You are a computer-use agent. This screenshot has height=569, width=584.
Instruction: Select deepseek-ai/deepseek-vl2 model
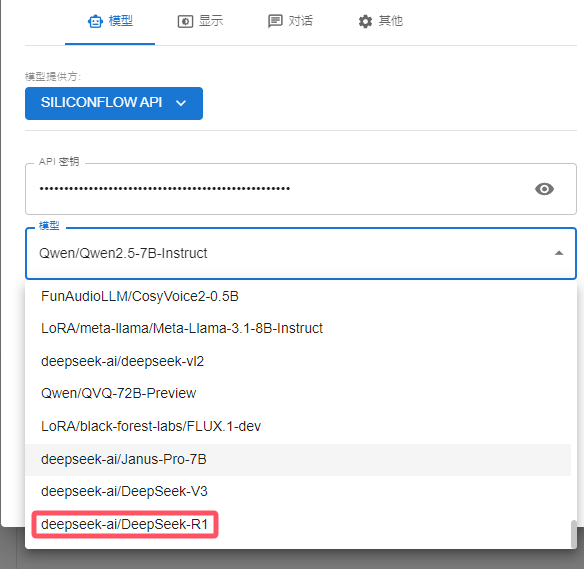(298, 361)
